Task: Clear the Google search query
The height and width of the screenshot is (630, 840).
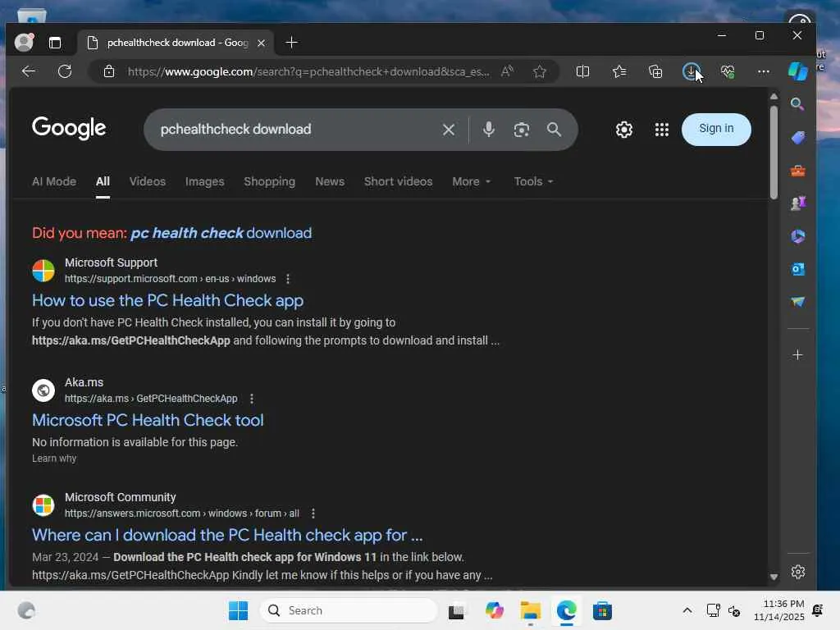Action: (449, 129)
